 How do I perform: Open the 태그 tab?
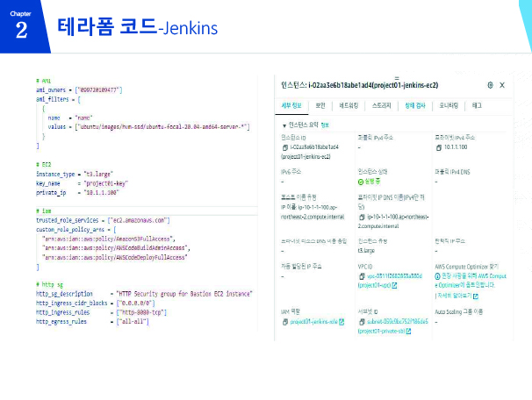click(x=477, y=105)
